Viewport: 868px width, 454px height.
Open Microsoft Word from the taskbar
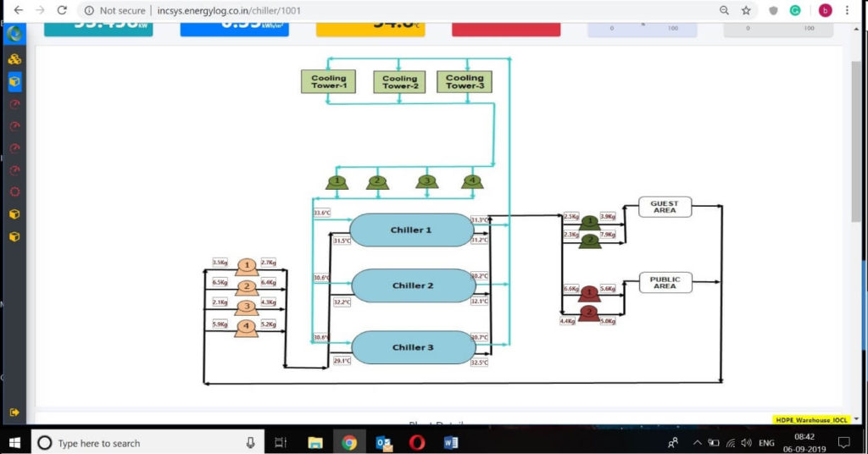click(451, 442)
